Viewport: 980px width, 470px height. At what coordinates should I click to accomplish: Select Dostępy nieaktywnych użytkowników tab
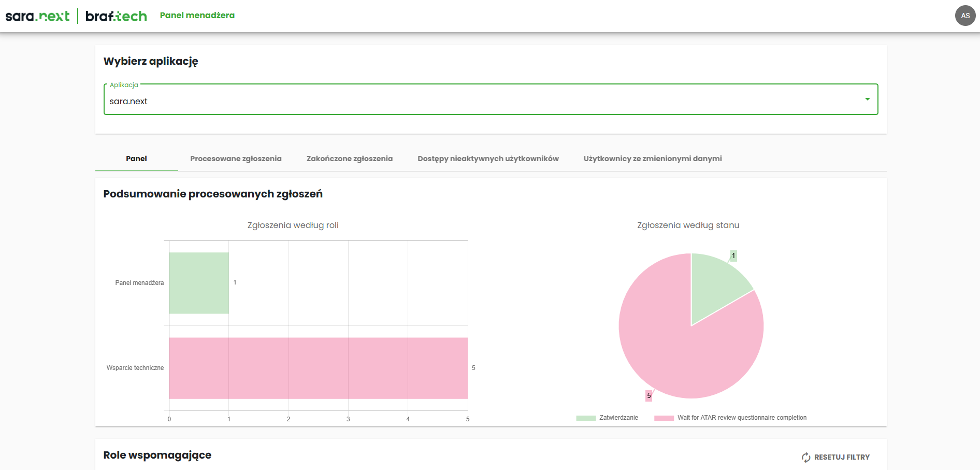point(488,159)
